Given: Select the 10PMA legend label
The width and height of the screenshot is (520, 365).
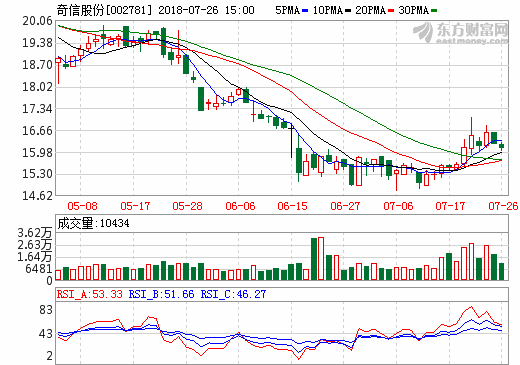Looking at the screenshot, I should [x=328, y=11].
